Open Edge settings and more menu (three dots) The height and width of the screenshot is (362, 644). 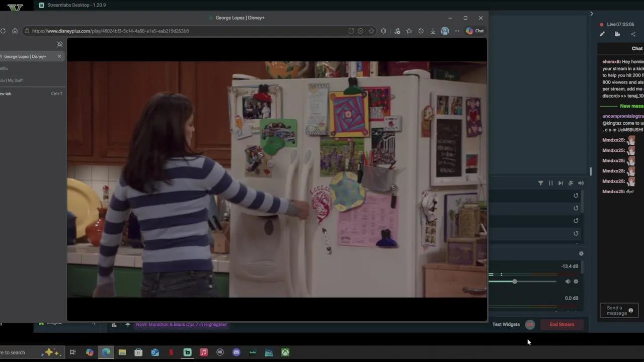(457, 31)
